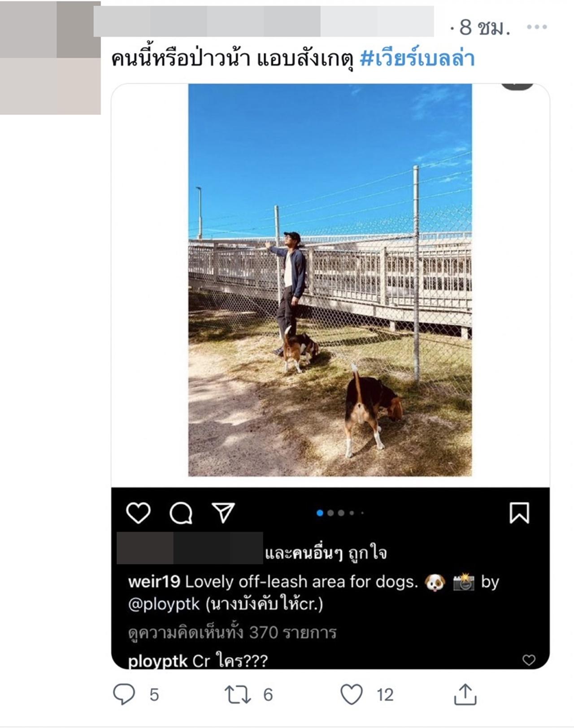This screenshot has height=728, width=574.
Task: Like the Instagram post with heart icon
Action: (138, 513)
